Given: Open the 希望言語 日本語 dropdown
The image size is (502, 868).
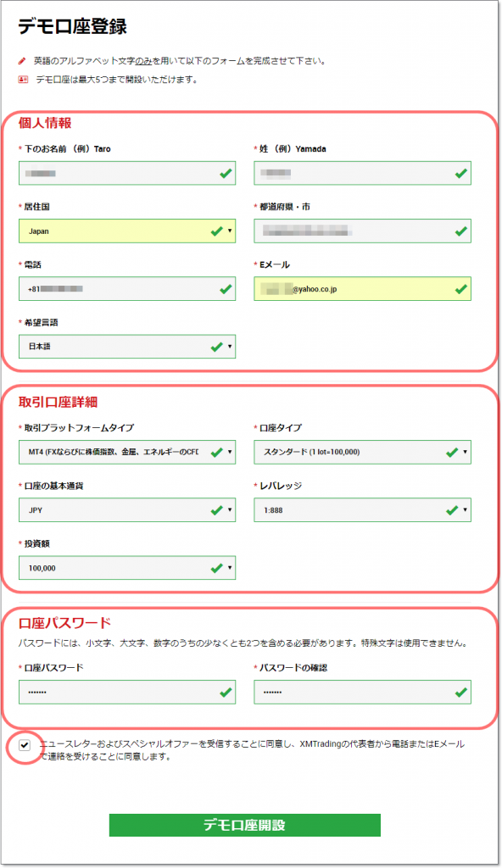Looking at the screenshot, I should click(127, 347).
